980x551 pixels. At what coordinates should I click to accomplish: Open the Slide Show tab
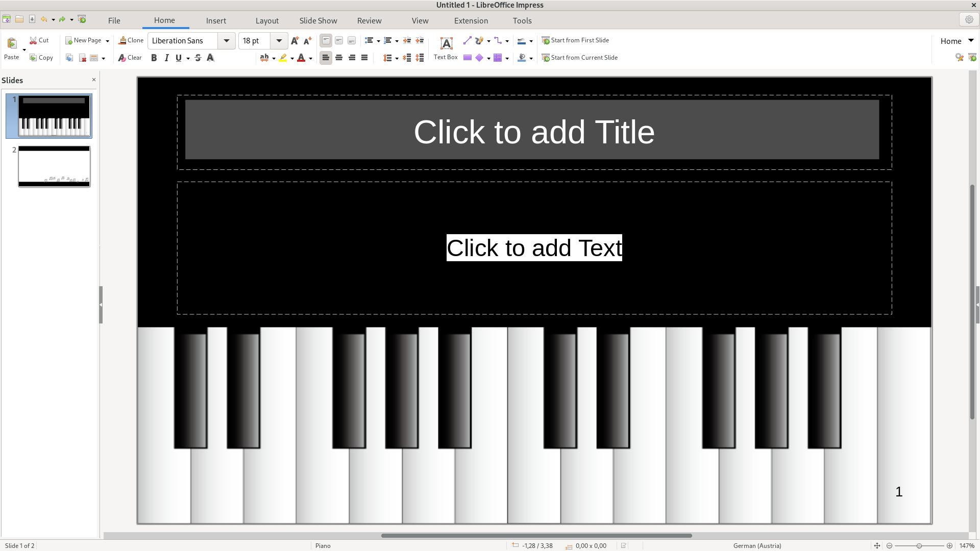[x=318, y=21]
